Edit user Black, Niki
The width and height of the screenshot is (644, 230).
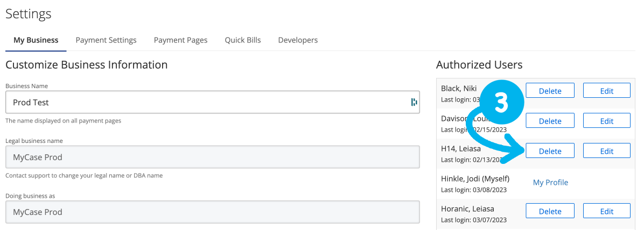[x=606, y=91]
